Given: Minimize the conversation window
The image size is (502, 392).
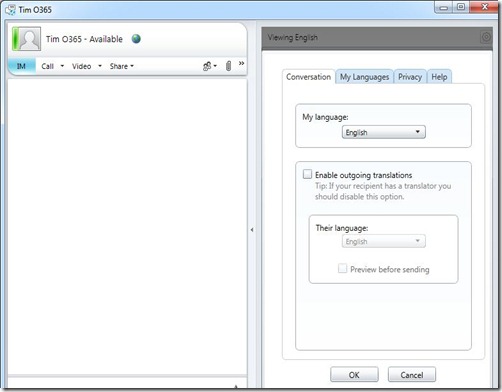Looking at the screenshot, I should 443,7.
